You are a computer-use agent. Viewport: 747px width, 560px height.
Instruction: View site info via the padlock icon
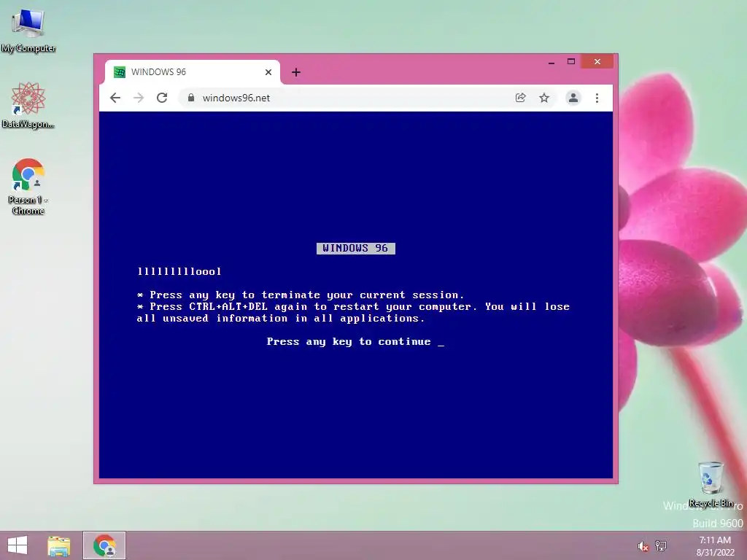tap(191, 98)
